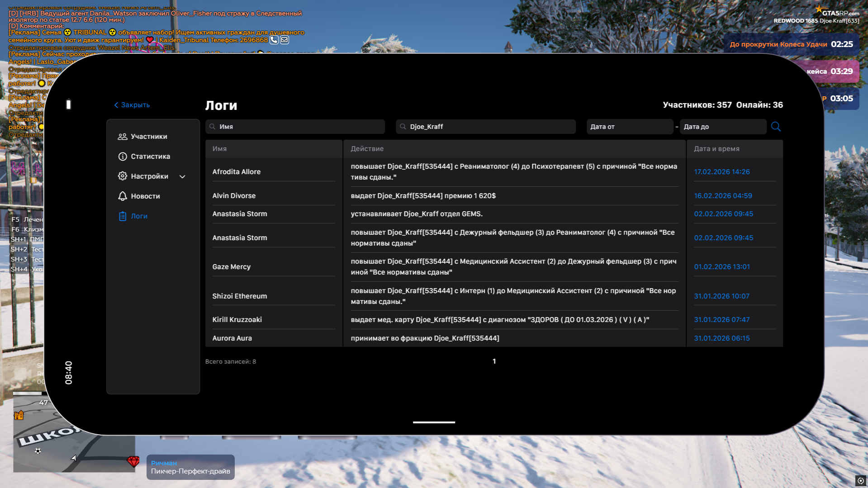Image resolution: width=868 pixels, height=488 pixels.
Task: Click the envelope icon in chat advertisement
Action: pyautogui.click(x=285, y=40)
